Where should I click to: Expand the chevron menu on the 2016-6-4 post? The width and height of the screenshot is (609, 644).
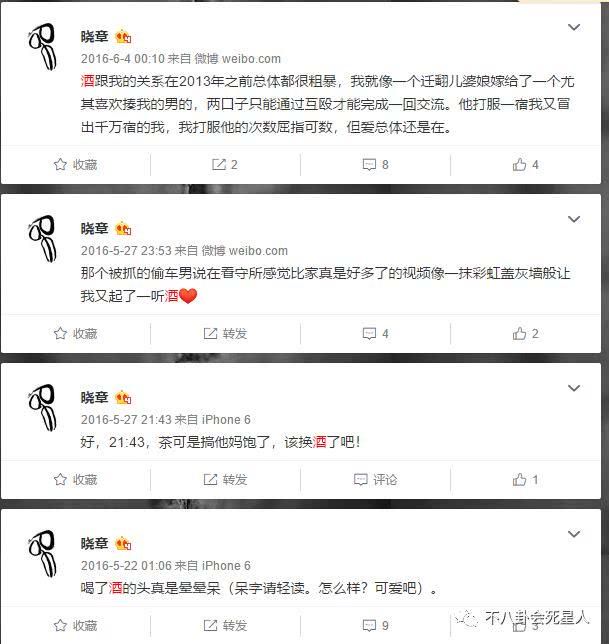coord(574,27)
